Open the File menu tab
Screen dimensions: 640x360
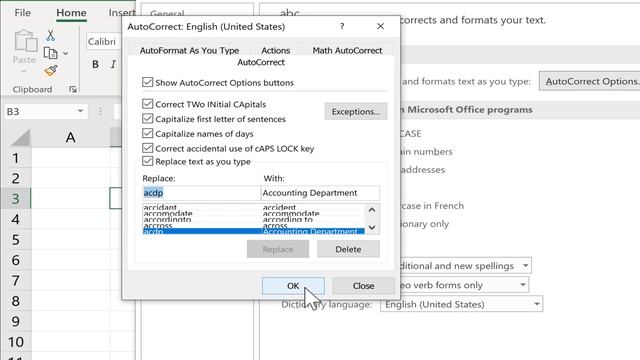[22, 13]
